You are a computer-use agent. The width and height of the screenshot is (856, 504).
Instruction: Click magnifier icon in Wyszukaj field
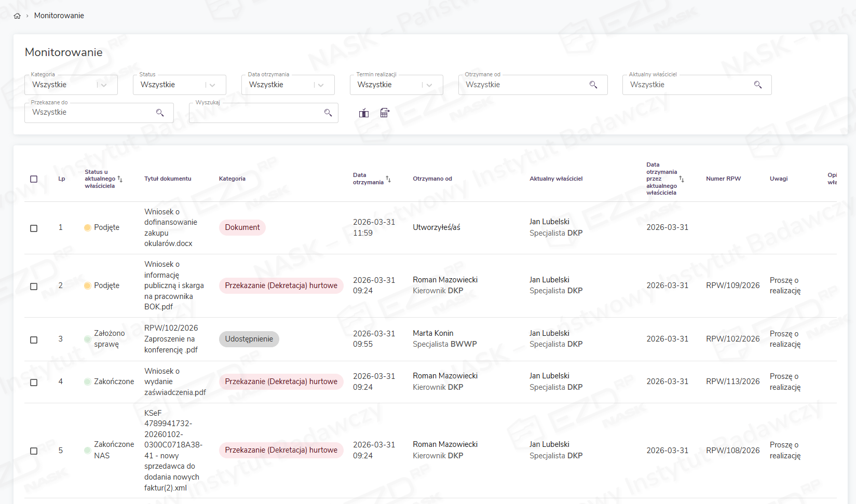[x=328, y=113]
